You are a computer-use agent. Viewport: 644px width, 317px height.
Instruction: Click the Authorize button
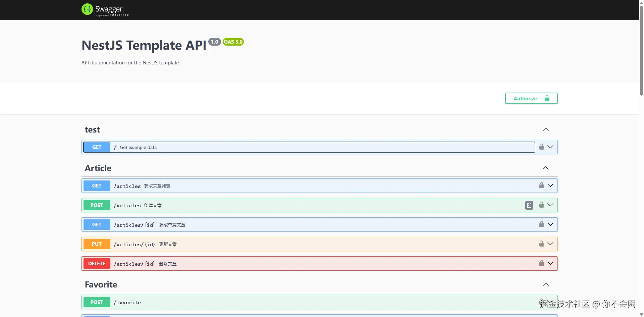coord(531,98)
